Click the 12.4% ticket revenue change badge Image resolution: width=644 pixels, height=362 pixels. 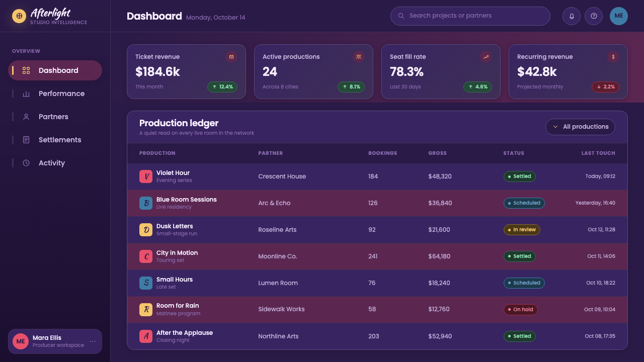click(x=222, y=87)
